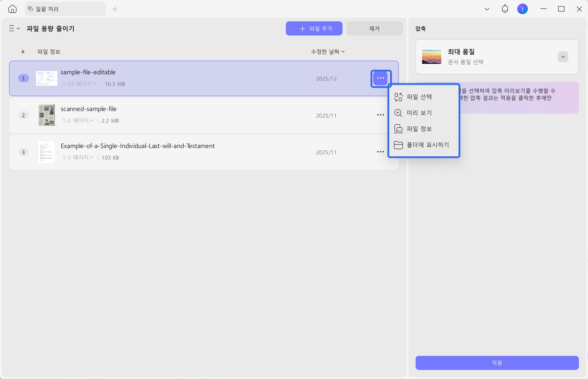The image size is (588, 379).
Task: Click the row number 2 badge
Action: (23, 115)
